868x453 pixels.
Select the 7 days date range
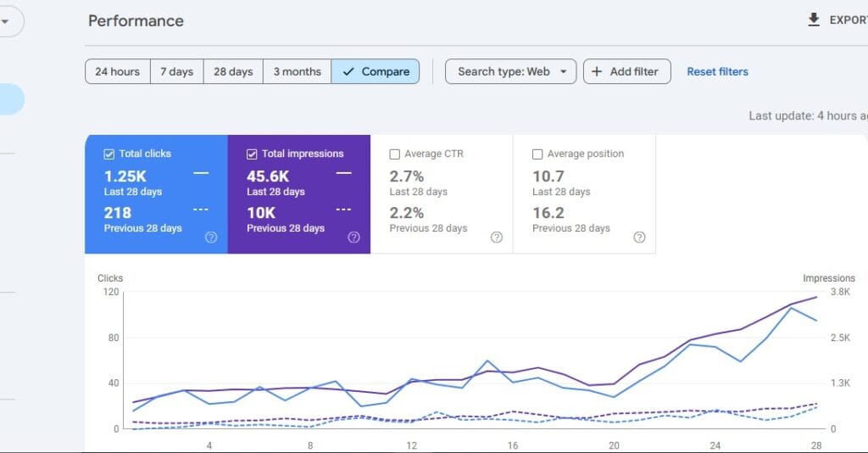[176, 72]
